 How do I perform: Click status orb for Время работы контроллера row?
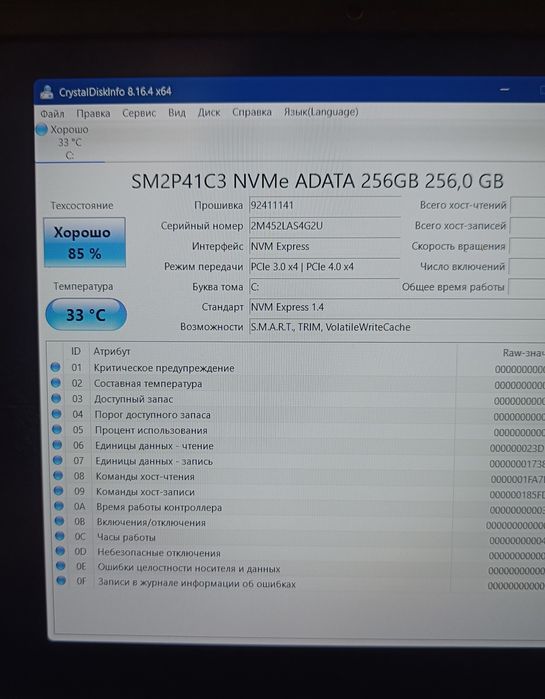59,506
